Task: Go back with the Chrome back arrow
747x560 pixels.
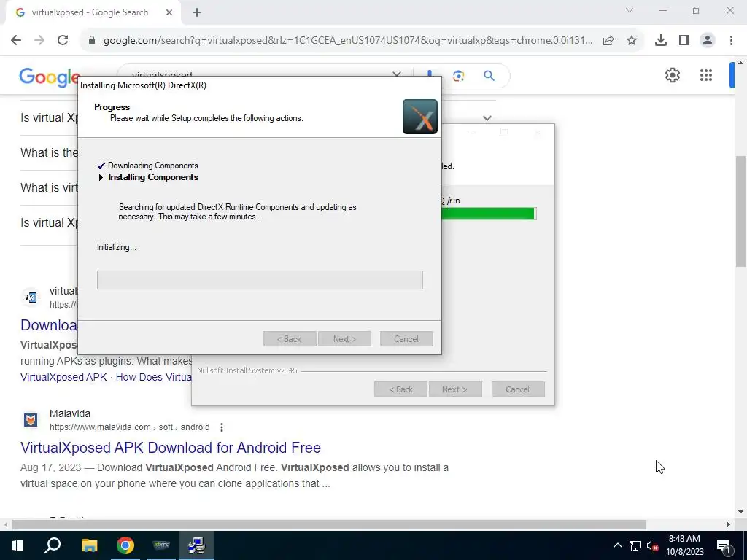Action: pyautogui.click(x=16, y=41)
